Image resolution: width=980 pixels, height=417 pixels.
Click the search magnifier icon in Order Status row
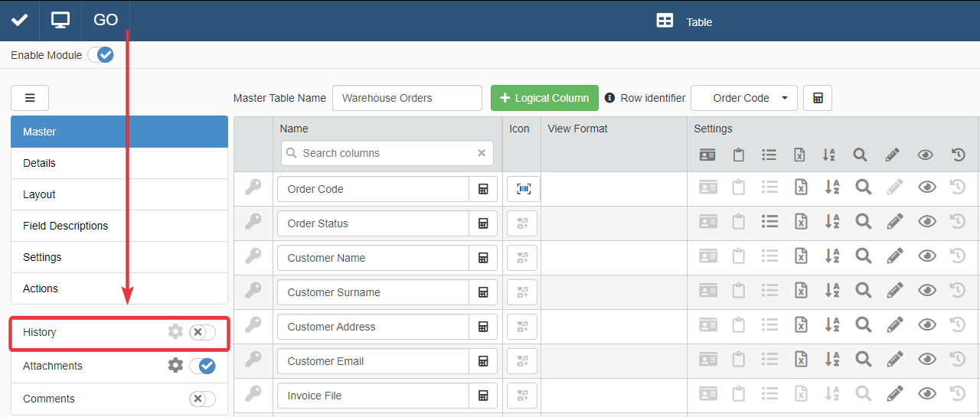coord(863,223)
